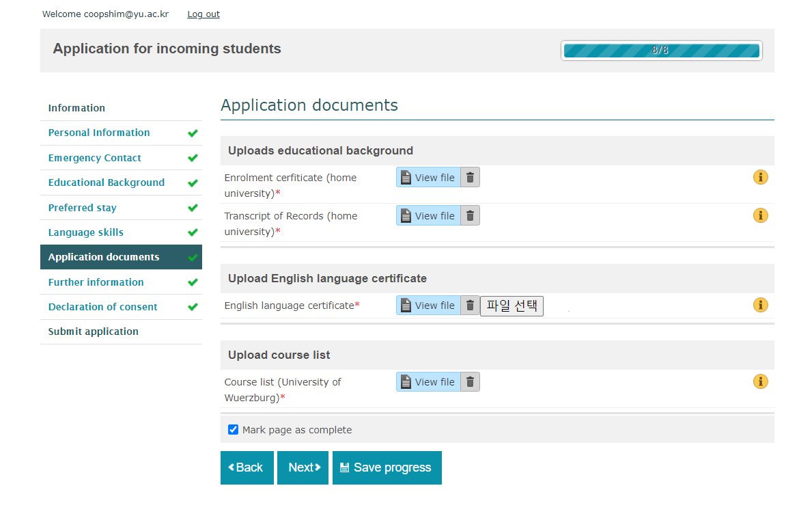Click the Save progress button
The height and width of the screenshot is (529, 812).
[387, 467]
